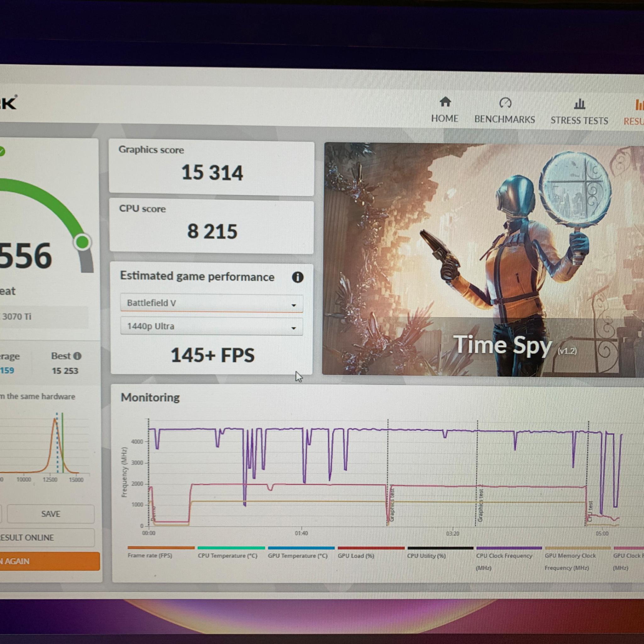Click the 3070 Ti GPU label
Viewport: 644px width, 644px height.
(17, 316)
